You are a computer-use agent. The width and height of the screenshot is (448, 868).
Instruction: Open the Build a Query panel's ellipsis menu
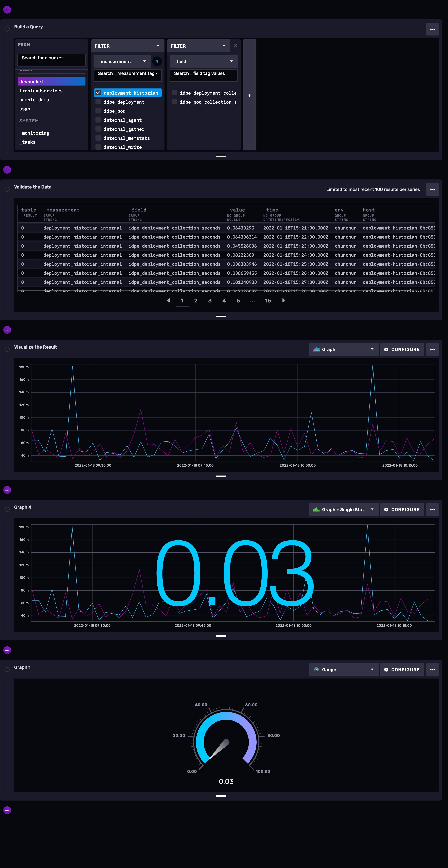pyautogui.click(x=432, y=29)
